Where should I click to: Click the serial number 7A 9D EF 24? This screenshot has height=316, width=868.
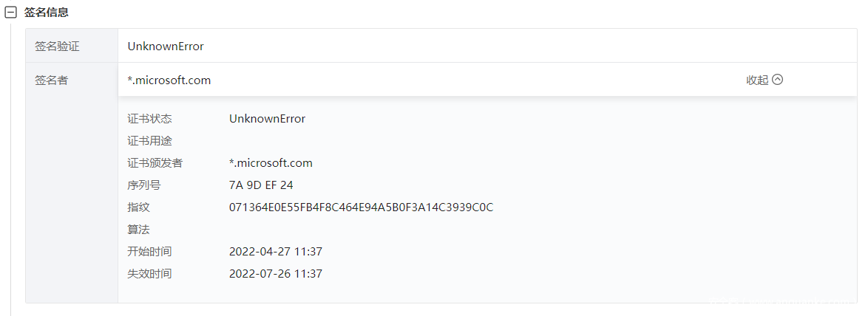261,185
